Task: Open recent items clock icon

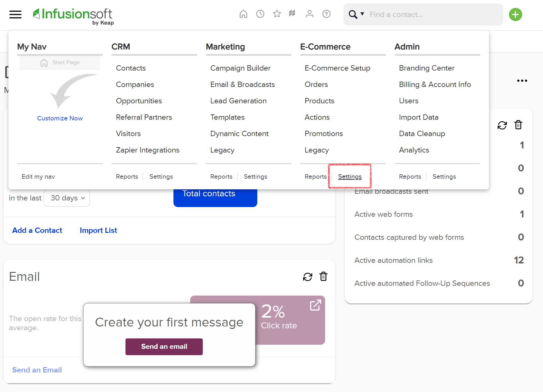Action: tap(260, 14)
